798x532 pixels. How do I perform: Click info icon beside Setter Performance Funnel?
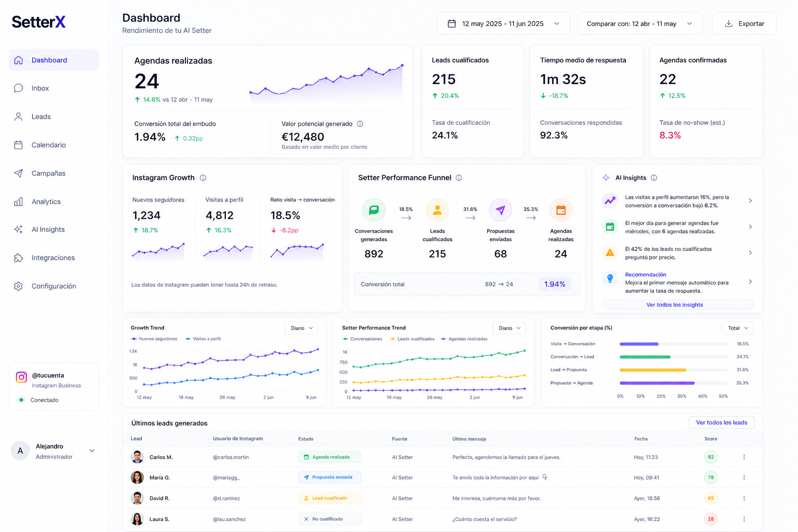459,178
